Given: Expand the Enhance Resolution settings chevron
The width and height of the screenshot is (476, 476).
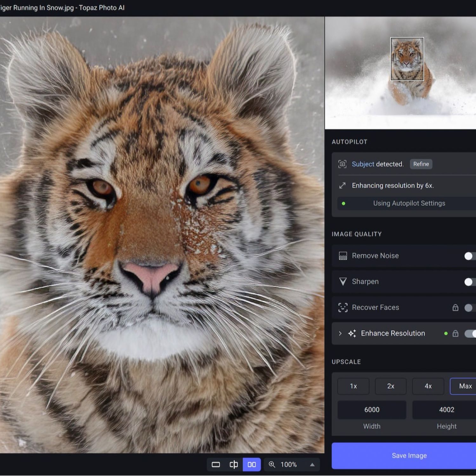Looking at the screenshot, I should [340, 334].
